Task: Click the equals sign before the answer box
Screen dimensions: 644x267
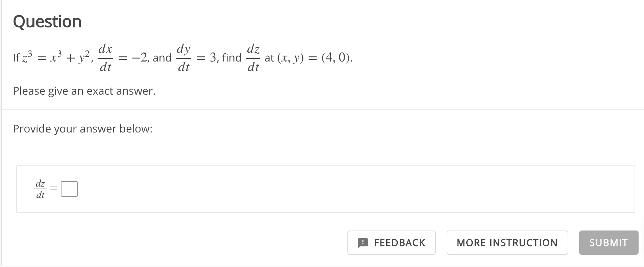Action: 53,189
